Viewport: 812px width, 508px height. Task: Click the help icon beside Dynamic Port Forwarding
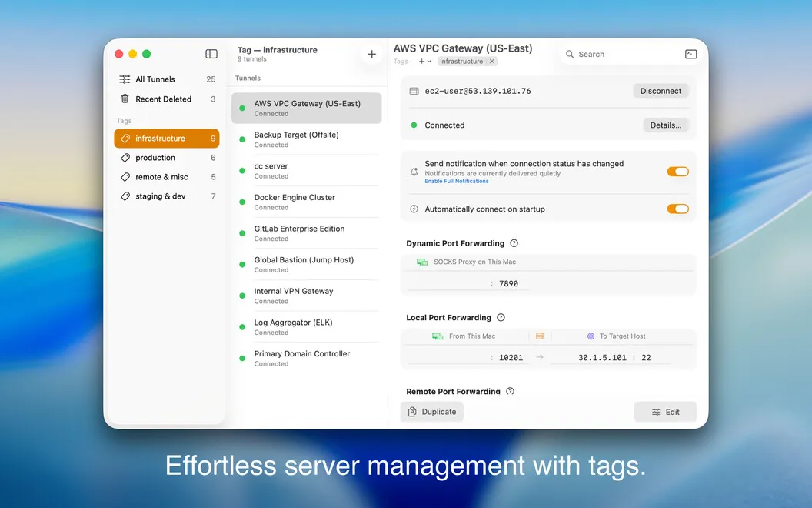(514, 243)
